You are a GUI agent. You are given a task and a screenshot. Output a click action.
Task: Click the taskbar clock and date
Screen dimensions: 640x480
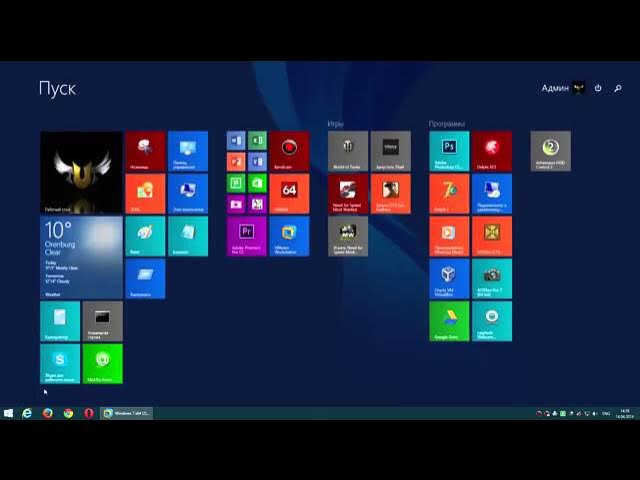click(624, 413)
